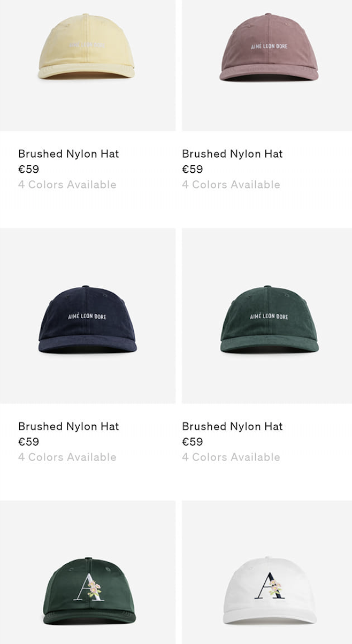Open the navy Brushed Nylon Hat image
The width and height of the screenshot is (352, 644).
click(x=88, y=316)
